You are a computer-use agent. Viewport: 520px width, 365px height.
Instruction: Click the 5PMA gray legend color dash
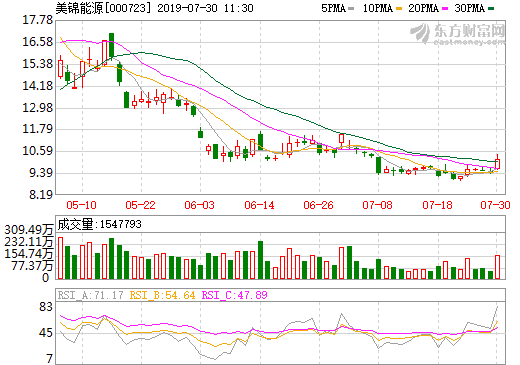click(351, 9)
